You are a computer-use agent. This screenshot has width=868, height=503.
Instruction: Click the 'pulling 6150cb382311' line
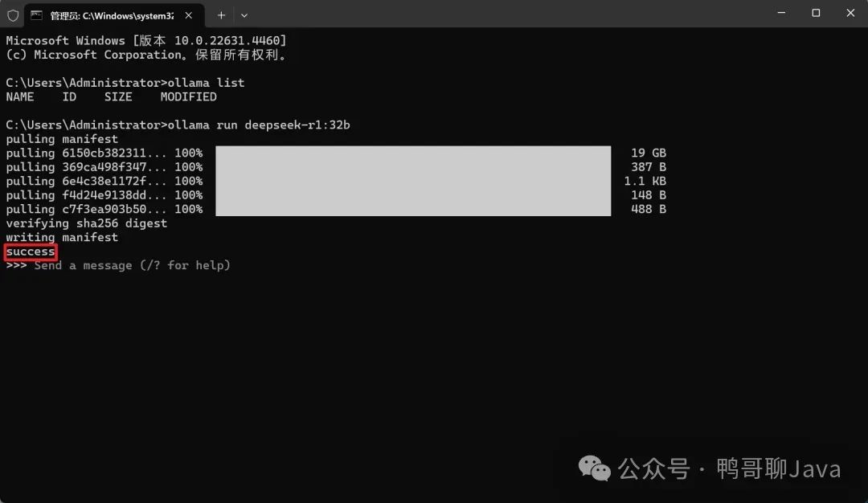coord(336,153)
